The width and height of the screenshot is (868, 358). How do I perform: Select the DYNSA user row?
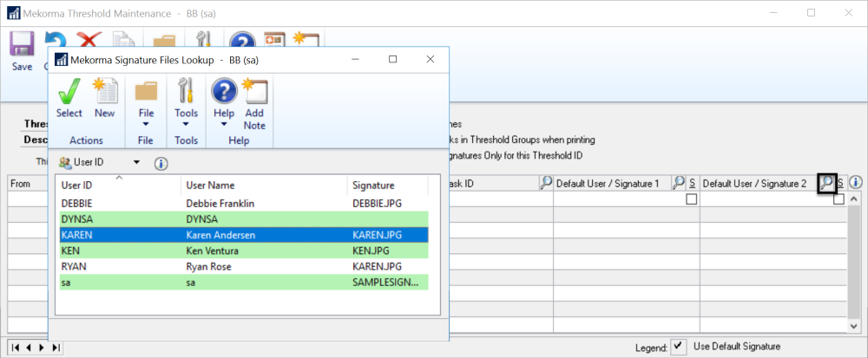[244, 218]
